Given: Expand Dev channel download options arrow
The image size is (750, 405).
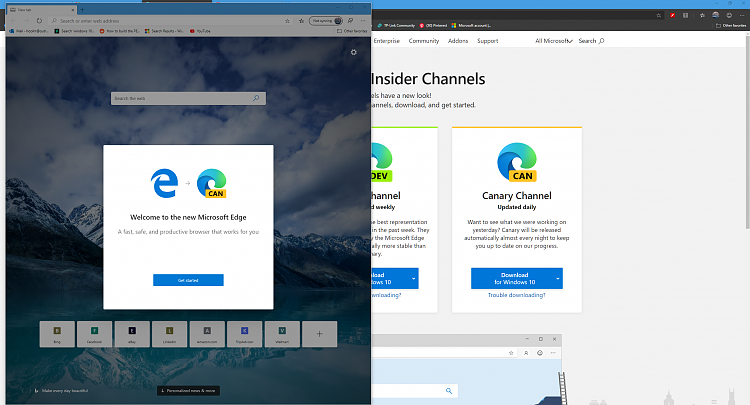Looking at the screenshot, I should pyautogui.click(x=414, y=278).
